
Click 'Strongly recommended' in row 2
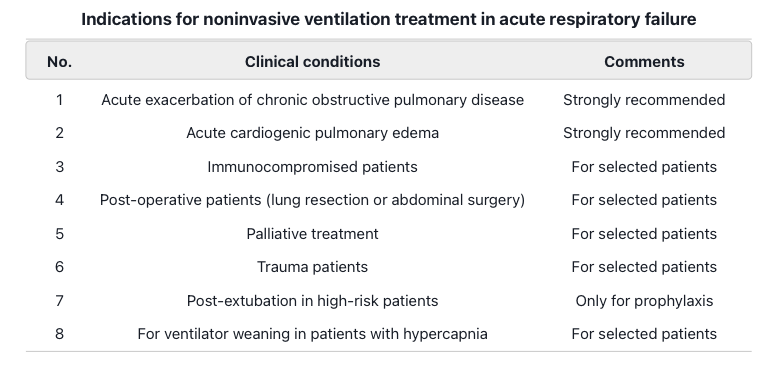coord(644,133)
